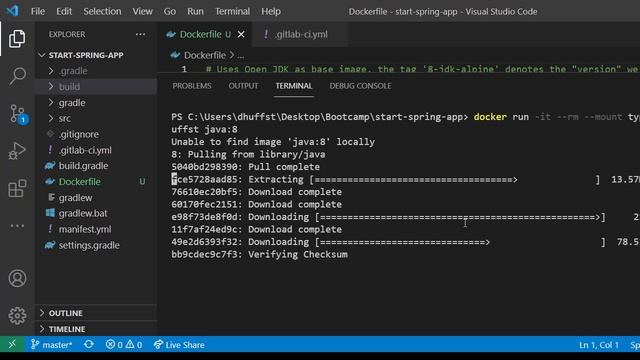Open manifest.yml file in explorer
The image size is (640, 360).
tap(96, 229)
